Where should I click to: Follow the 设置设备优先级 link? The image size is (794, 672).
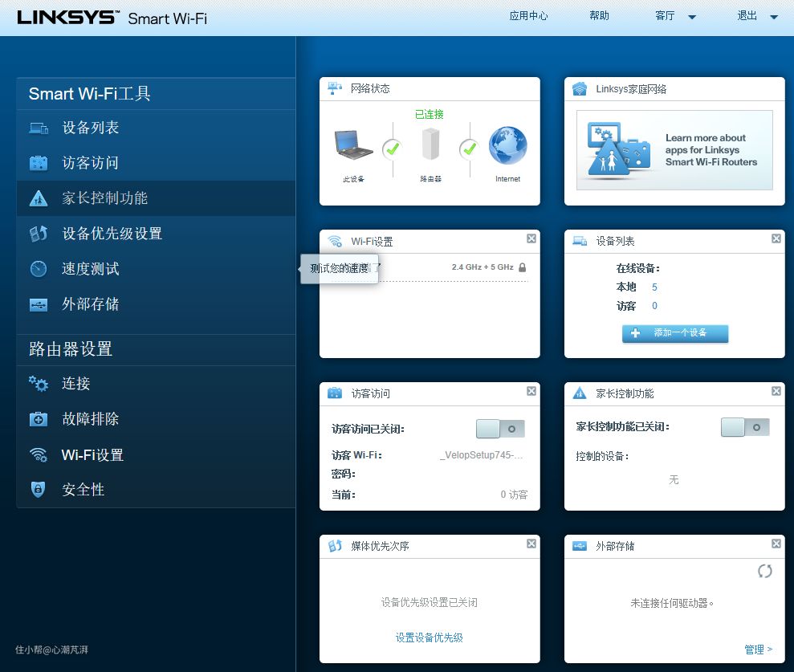click(x=429, y=637)
